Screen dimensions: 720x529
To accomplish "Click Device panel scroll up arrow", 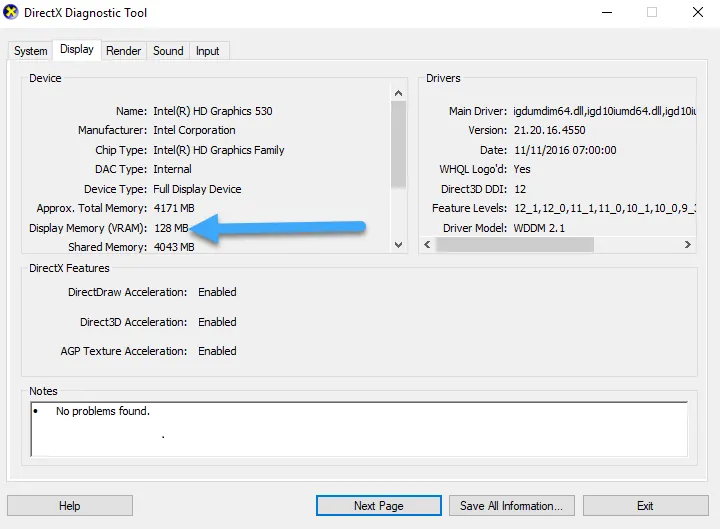I will pyautogui.click(x=399, y=93).
